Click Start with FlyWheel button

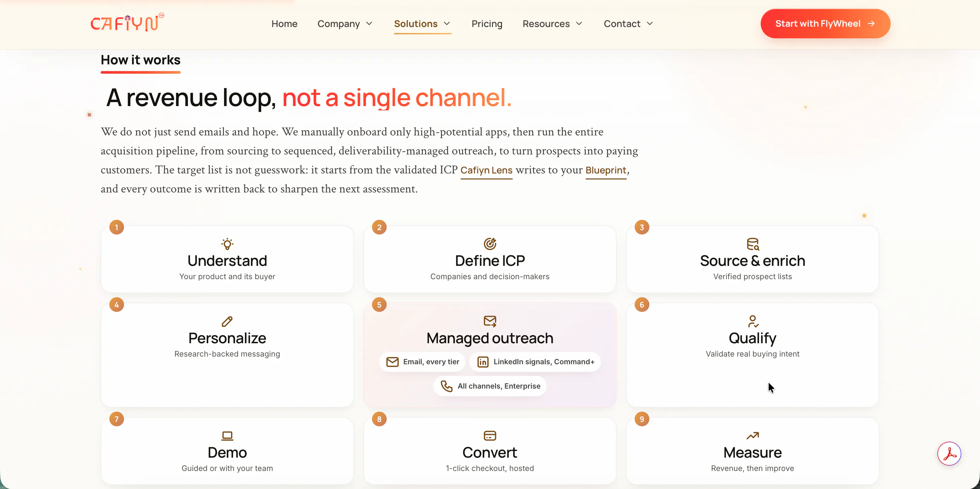click(825, 24)
